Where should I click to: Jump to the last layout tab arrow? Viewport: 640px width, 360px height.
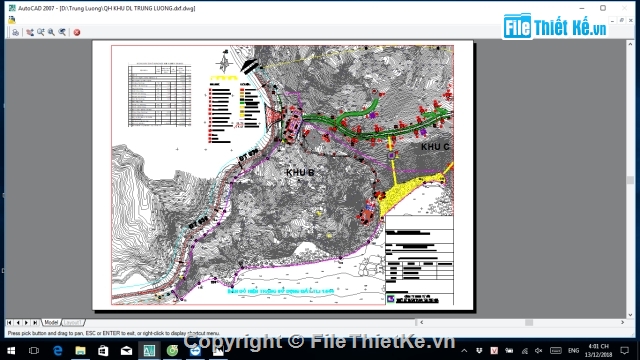pyautogui.click(x=36, y=322)
